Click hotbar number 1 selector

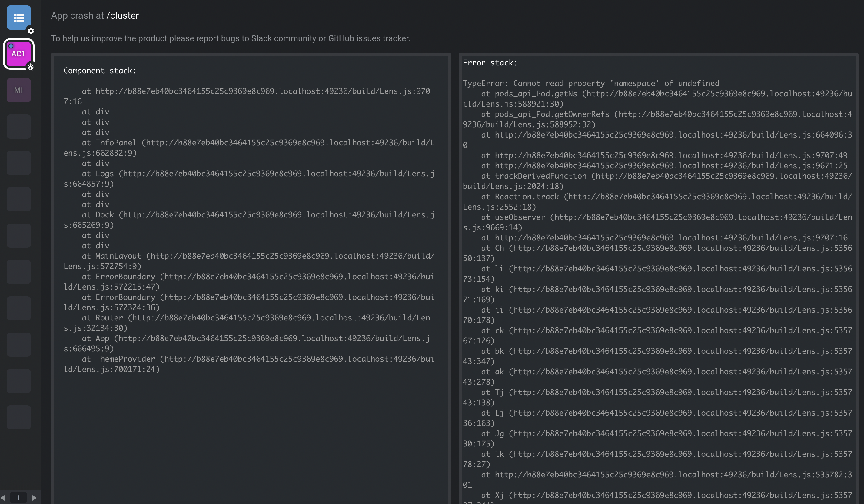coord(18,497)
